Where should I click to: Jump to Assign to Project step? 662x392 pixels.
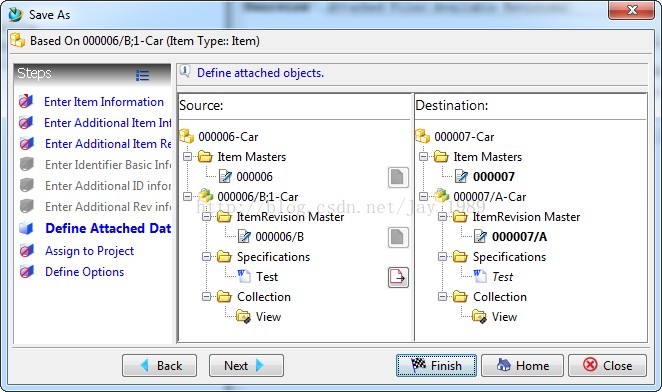coord(90,250)
